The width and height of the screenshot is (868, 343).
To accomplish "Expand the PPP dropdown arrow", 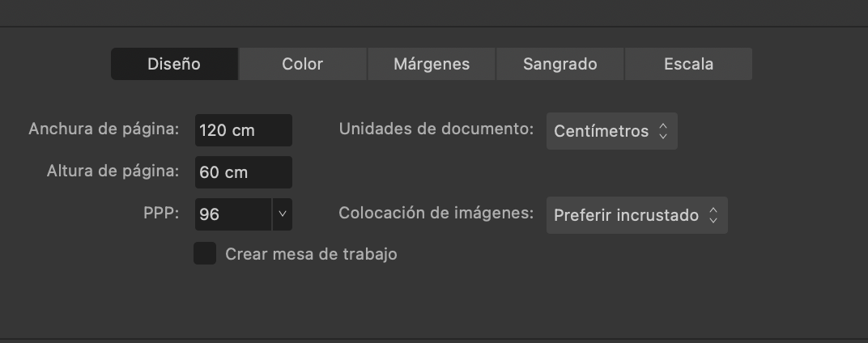I will [x=283, y=214].
